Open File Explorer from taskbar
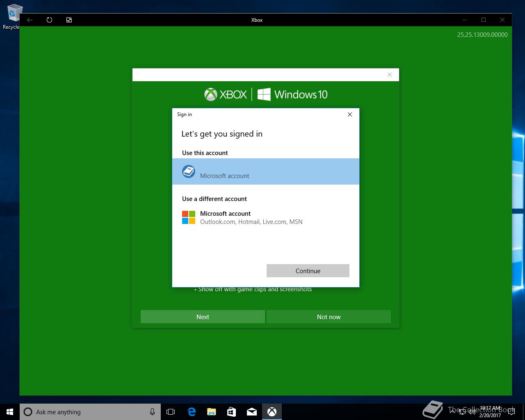This screenshot has width=525, height=420. coord(212,412)
